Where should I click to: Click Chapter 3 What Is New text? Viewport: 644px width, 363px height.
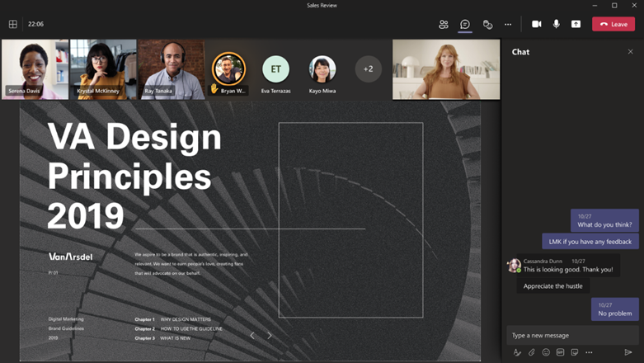pos(162,338)
